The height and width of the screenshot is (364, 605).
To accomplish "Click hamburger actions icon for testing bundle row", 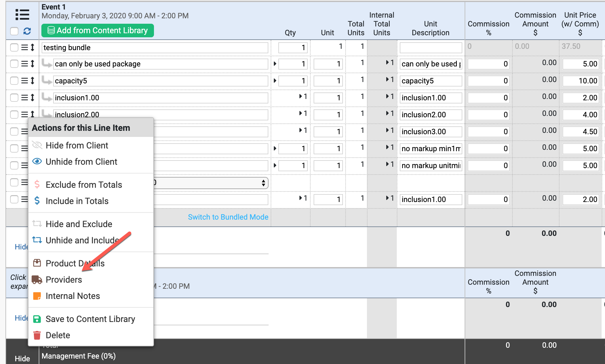I will click(24, 47).
